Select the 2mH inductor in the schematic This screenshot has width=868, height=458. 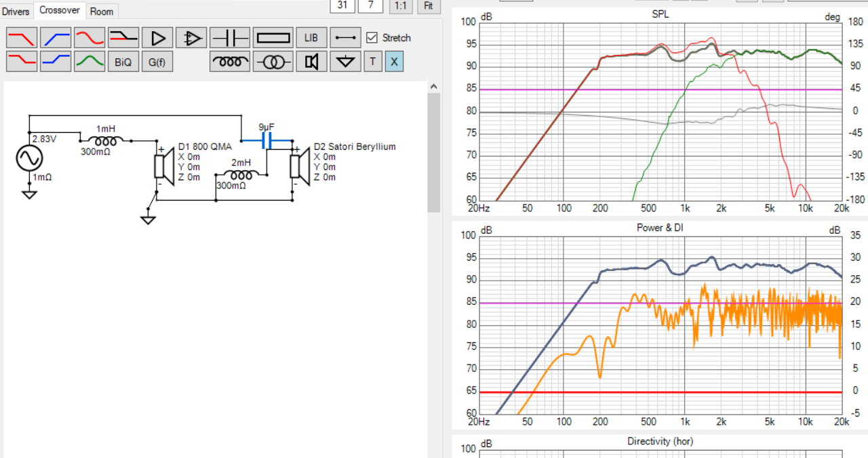[241, 173]
